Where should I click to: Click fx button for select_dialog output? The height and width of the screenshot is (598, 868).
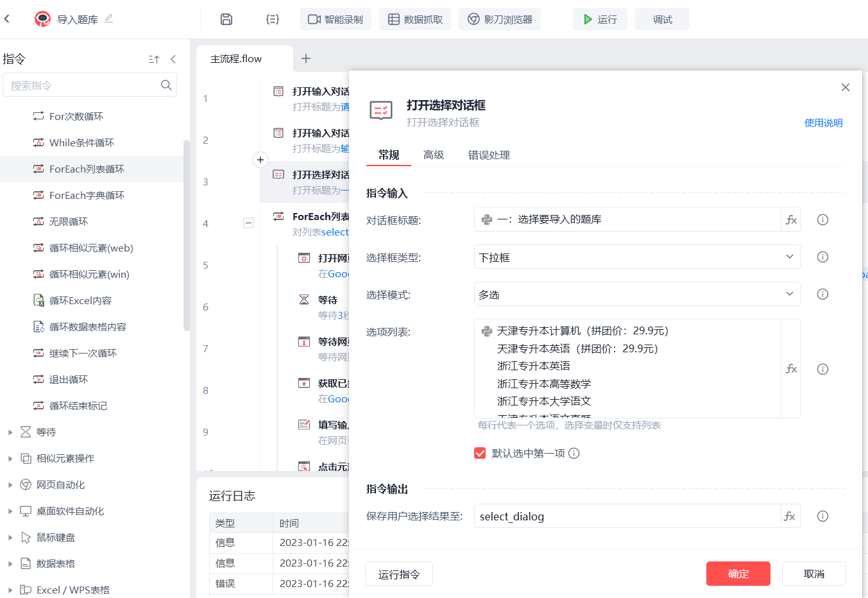coord(790,516)
